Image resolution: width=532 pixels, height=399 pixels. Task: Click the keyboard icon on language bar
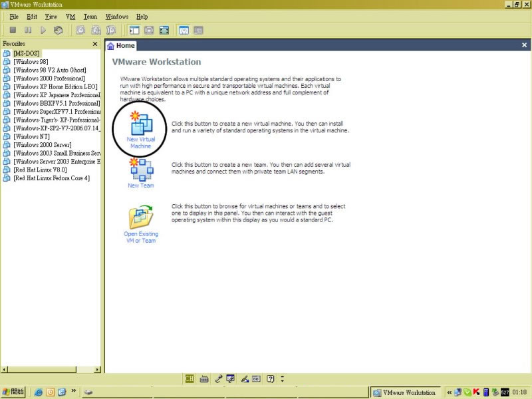click(x=204, y=379)
